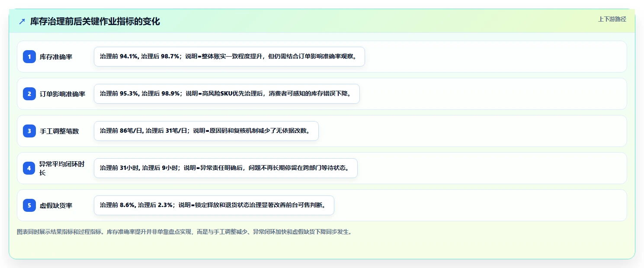Select the 异常平均闭环时长 label
Screen dimensions: 644x268
tap(62, 168)
